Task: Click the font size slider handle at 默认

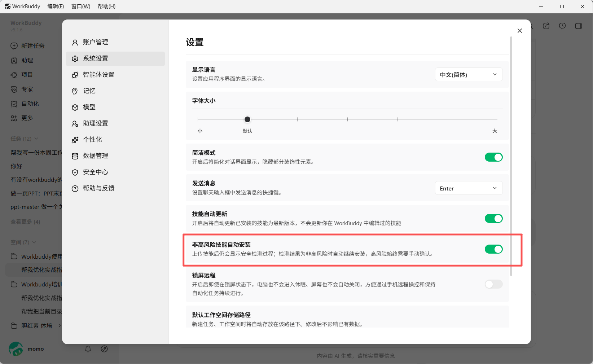Action: coord(247,119)
